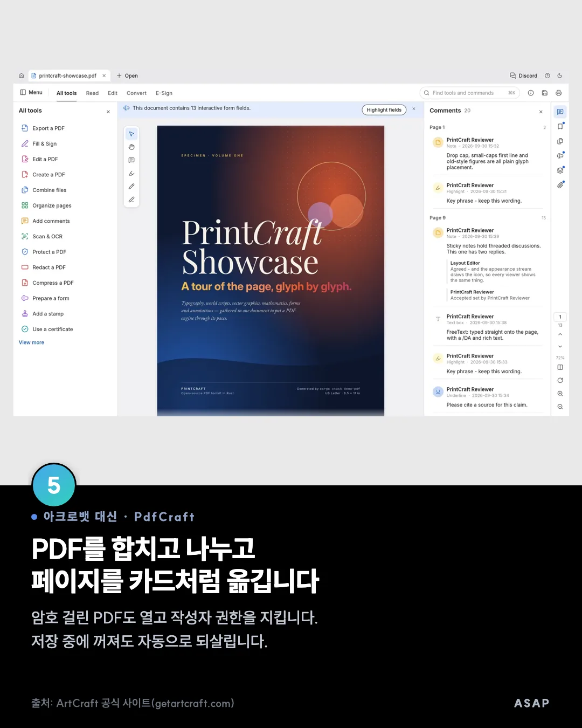
Task: Dismiss the interactive form fields banner
Action: click(x=414, y=109)
